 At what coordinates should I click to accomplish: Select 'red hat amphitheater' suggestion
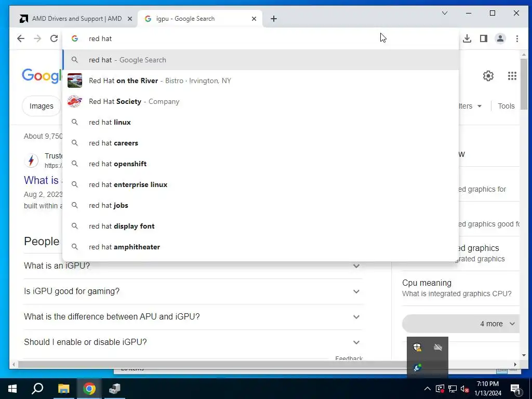[261, 247]
